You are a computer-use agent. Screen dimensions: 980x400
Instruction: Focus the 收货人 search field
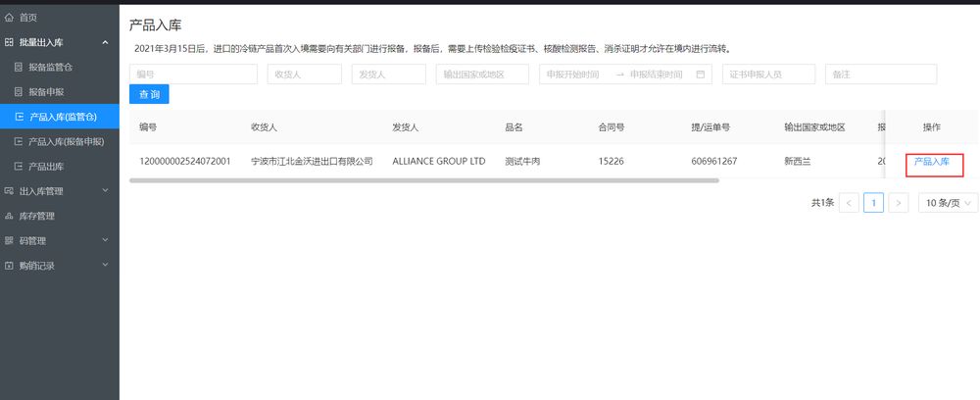[304, 75]
